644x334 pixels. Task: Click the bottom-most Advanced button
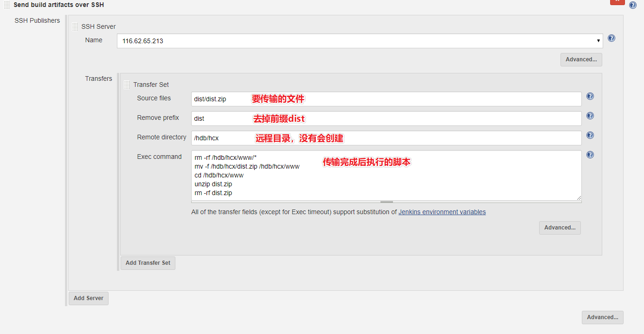[x=602, y=317]
